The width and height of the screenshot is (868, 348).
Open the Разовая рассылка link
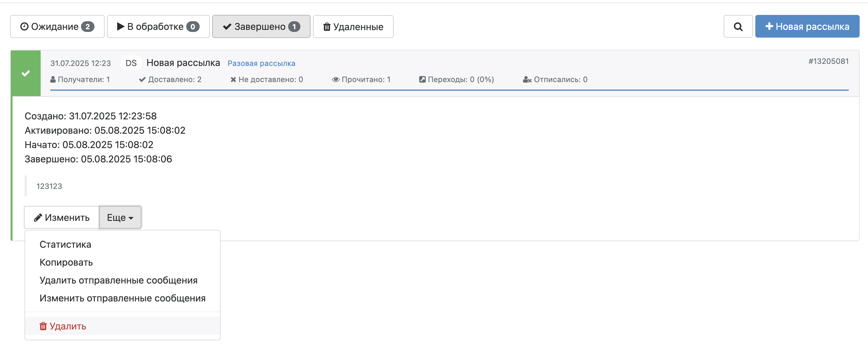pyautogui.click(x=261, y=63)
